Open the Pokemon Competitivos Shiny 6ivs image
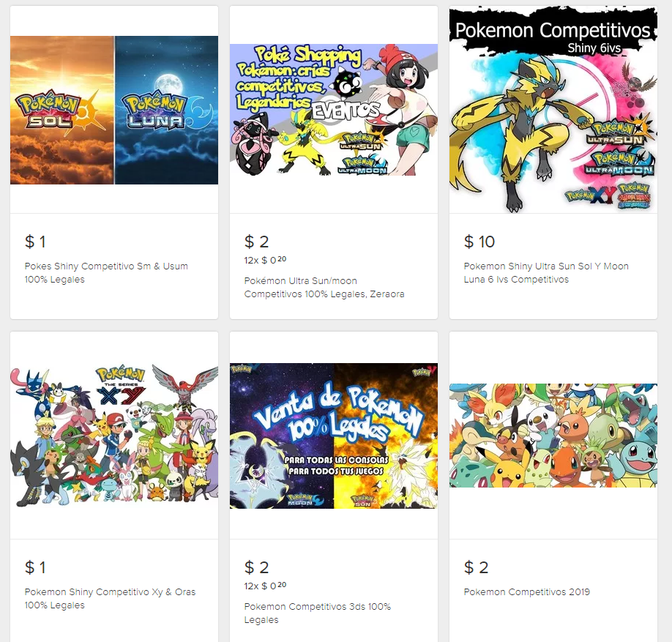 coord(553,110)
